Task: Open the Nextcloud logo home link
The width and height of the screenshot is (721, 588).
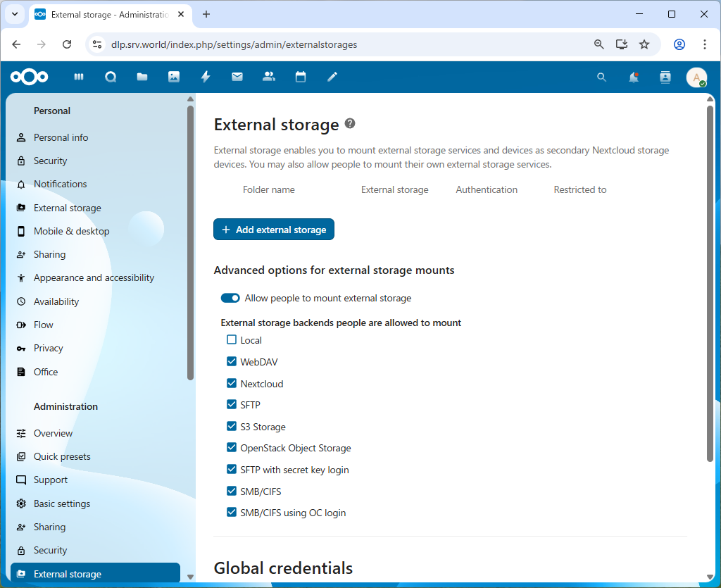Action: 30,77
